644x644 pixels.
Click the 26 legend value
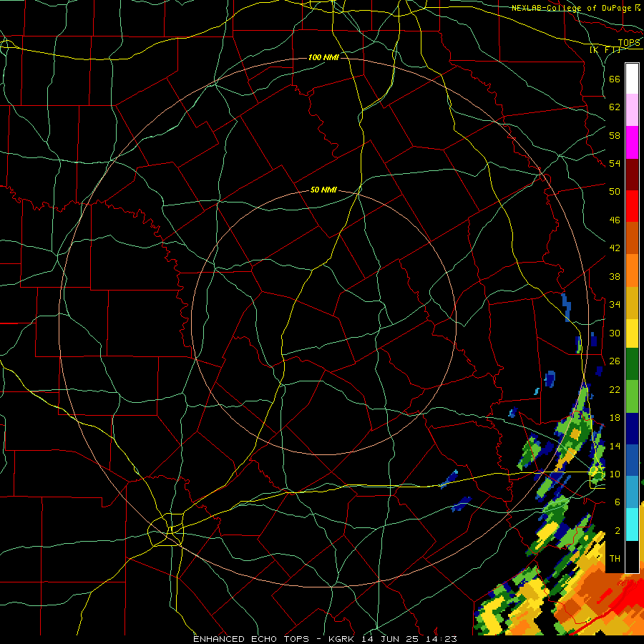point(615,361)
